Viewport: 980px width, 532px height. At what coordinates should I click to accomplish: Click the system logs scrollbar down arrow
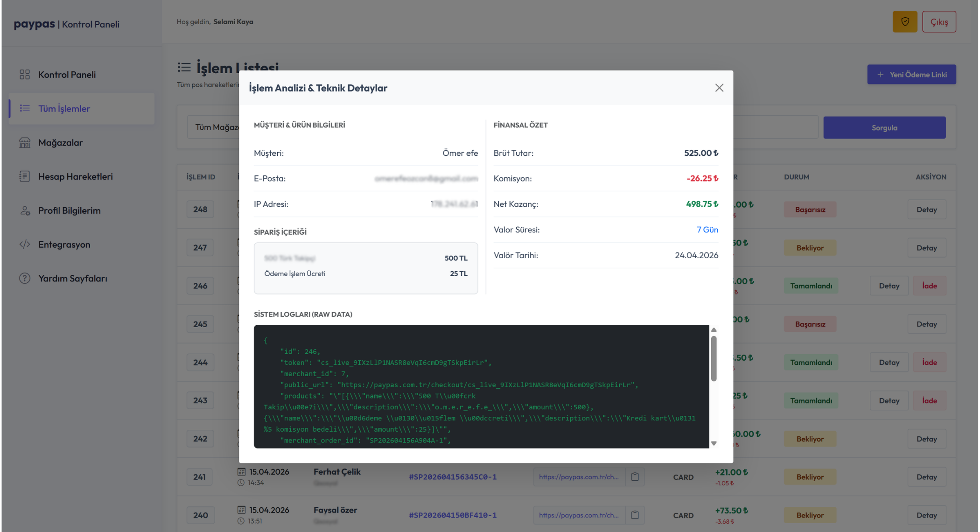tap(714, 443)
